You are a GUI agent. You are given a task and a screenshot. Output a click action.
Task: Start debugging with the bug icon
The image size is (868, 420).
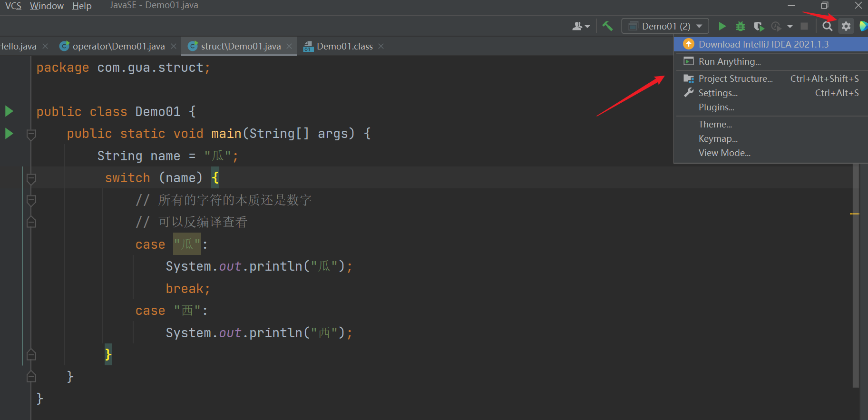tap(740, 26)
